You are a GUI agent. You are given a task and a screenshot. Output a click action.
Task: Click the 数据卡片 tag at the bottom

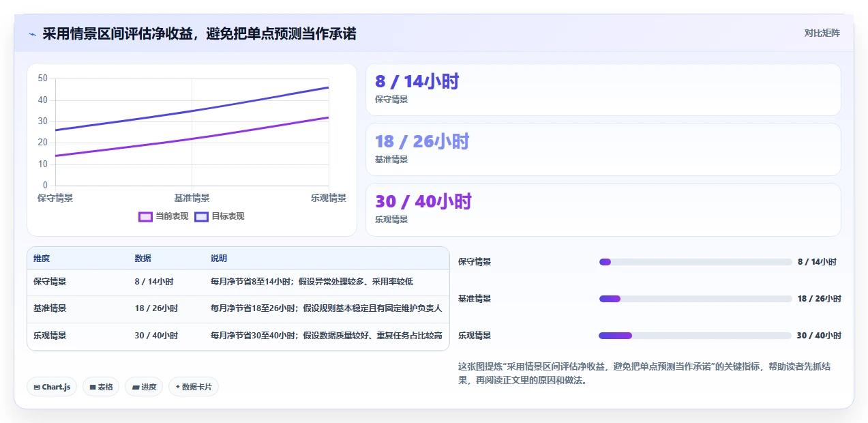(194, 387)
